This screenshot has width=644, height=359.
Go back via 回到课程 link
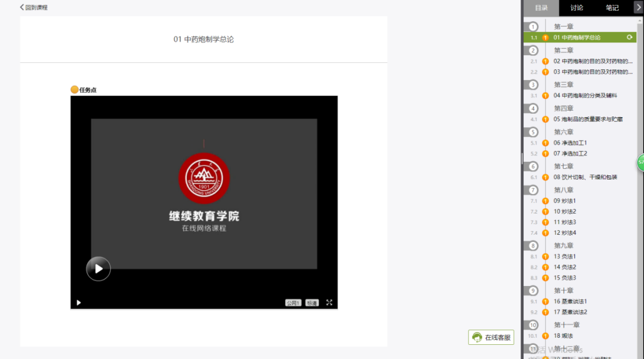[34, 8]
